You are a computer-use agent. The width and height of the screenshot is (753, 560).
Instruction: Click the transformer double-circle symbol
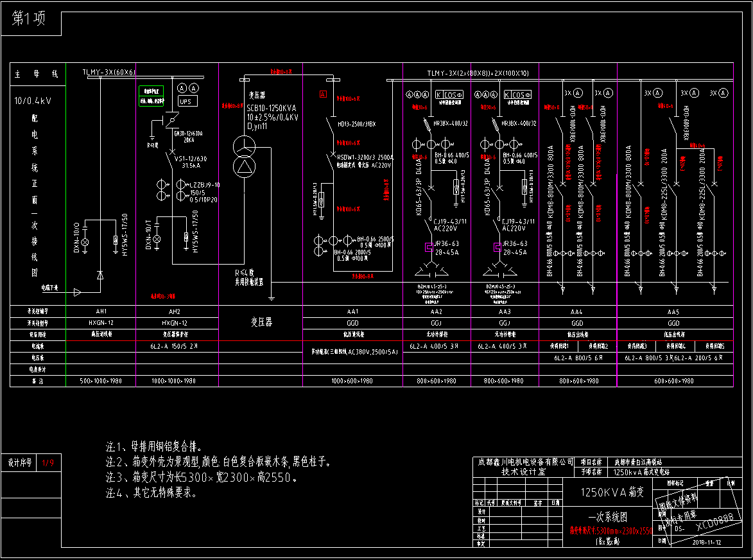(x=244, y=156)
